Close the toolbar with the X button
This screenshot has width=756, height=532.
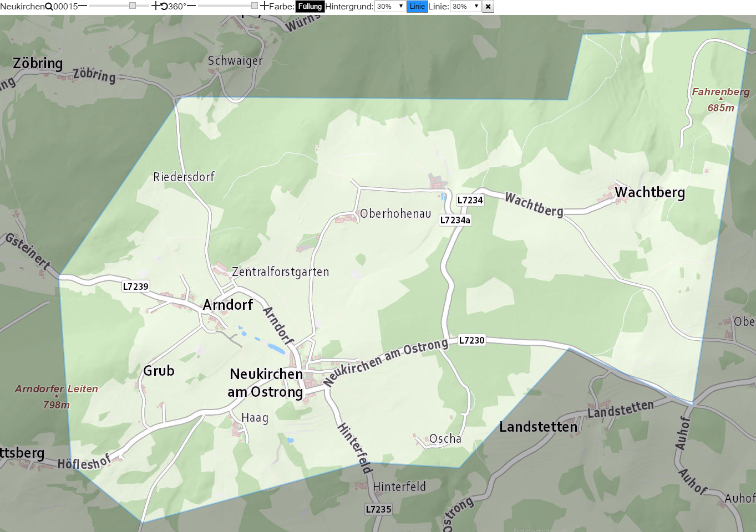click(x=488, y=7)
